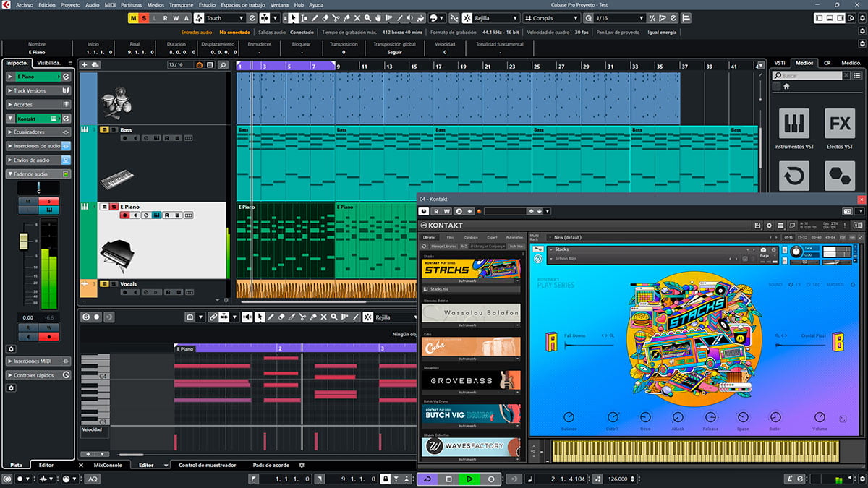The image size is (868, 488).
Task: Switch to the MixConsole tab
Action: [109, 466]
